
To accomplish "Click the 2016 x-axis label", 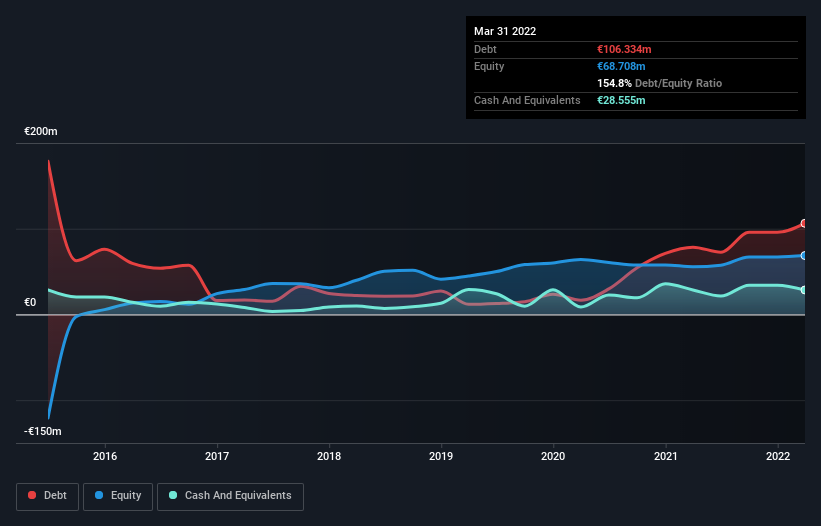I will pyautogui.click(x=105, y=456).
